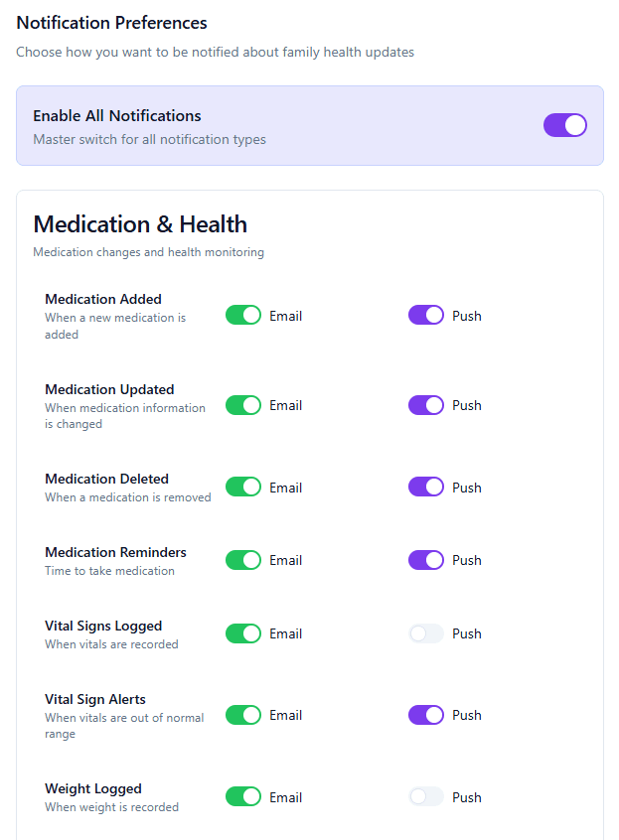Viewport: 619px width, 840px height.
Task: Toggle Push notifications for Medication Updated
Action: tap(425, 405)
